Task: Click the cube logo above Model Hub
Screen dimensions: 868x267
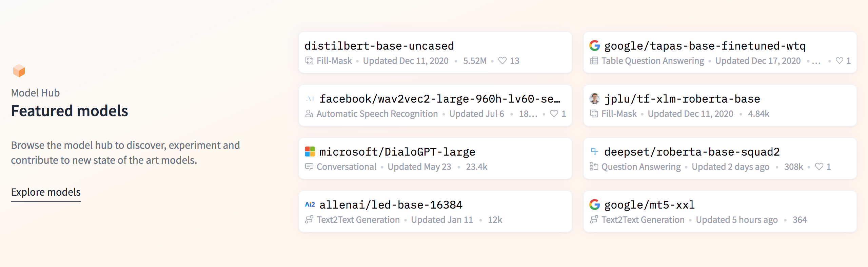Action: click(19, 70)
